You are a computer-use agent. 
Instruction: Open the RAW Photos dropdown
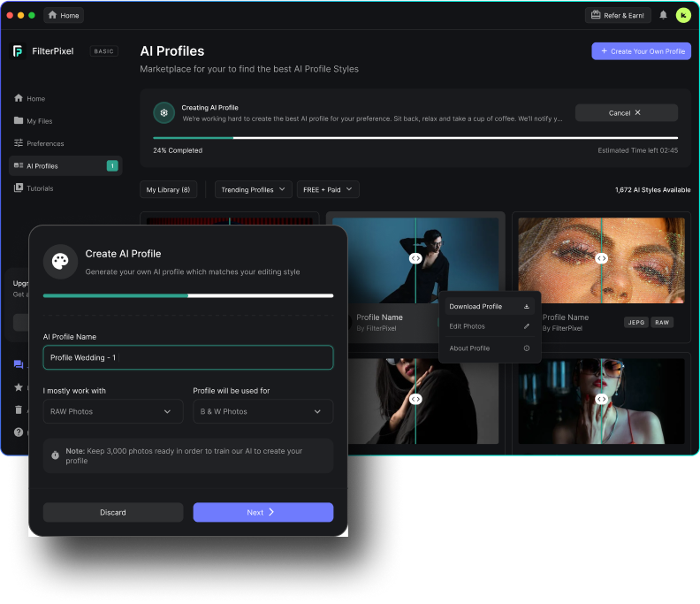pyautogui.click(x=111, y=411)
